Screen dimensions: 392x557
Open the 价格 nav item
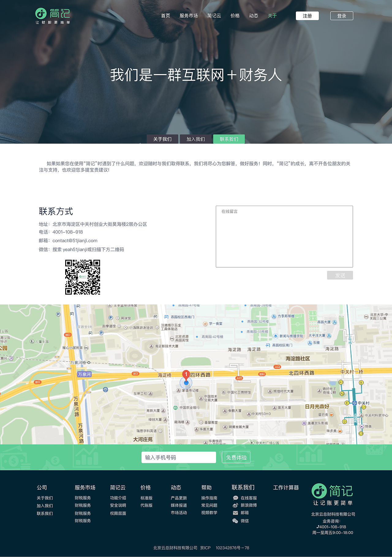(x=235, y=16)
